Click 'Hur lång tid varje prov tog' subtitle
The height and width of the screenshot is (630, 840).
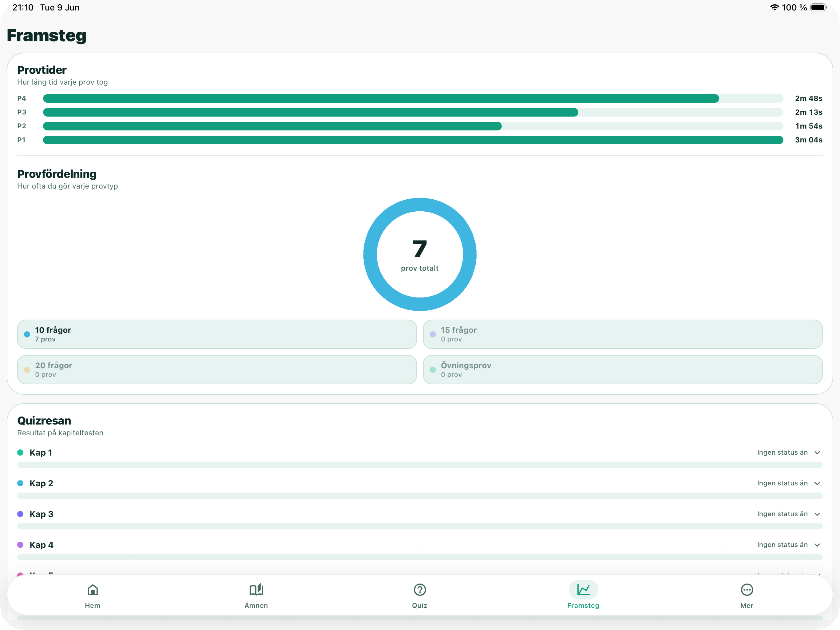[63, 82]
